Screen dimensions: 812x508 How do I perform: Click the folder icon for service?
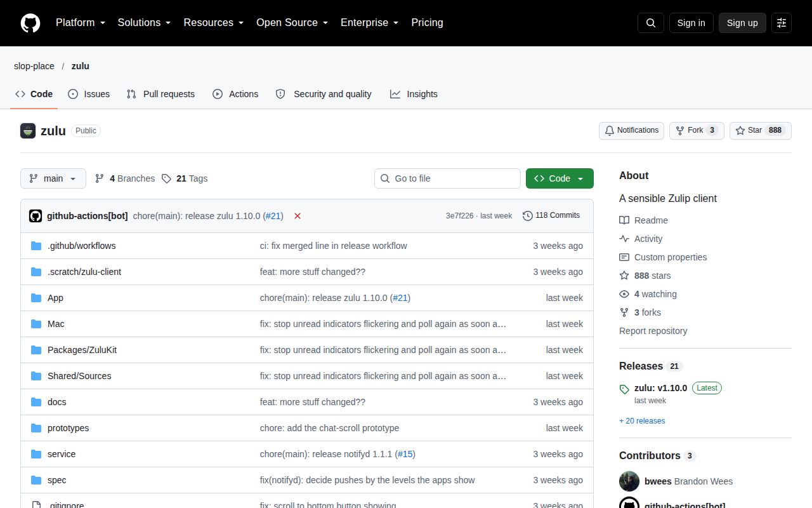click(x=36, y=454)
